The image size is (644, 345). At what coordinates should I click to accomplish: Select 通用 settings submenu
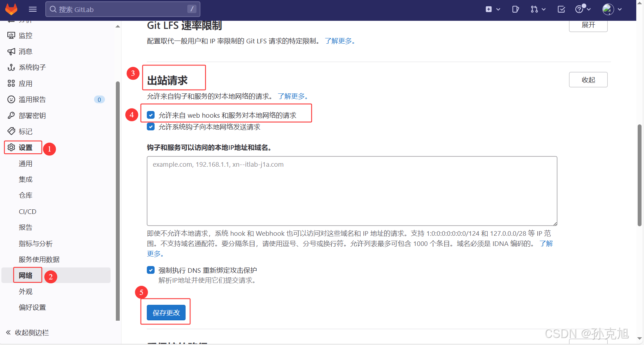click(x=25, y=164)
